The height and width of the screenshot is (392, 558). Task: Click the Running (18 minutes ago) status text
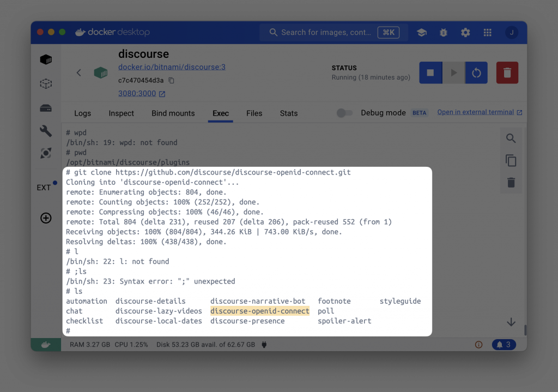click(371, 77)
